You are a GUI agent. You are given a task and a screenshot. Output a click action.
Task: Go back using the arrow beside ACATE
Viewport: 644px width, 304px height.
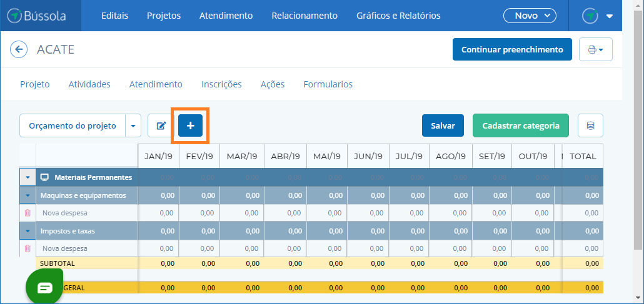[19, 50]
